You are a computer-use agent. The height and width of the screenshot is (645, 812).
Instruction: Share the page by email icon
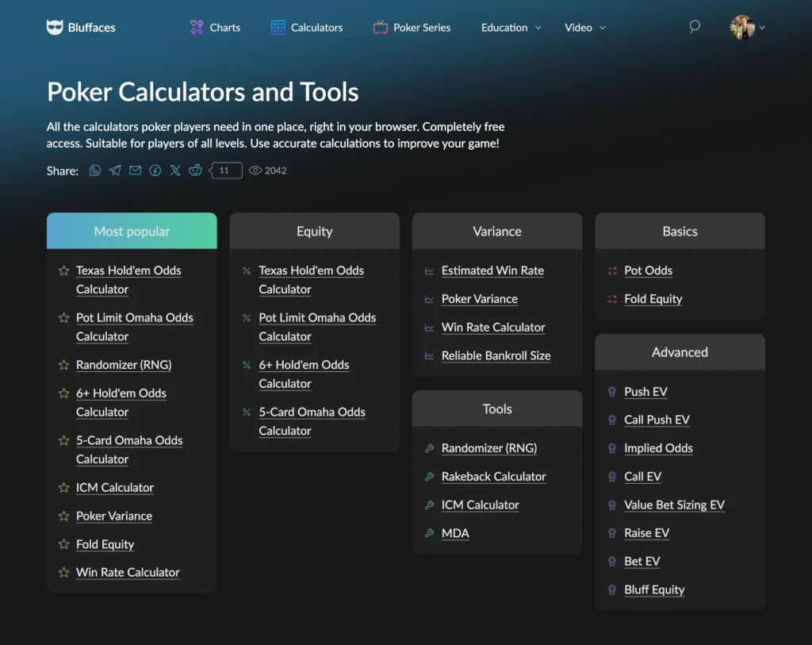[x=136, y=171]
